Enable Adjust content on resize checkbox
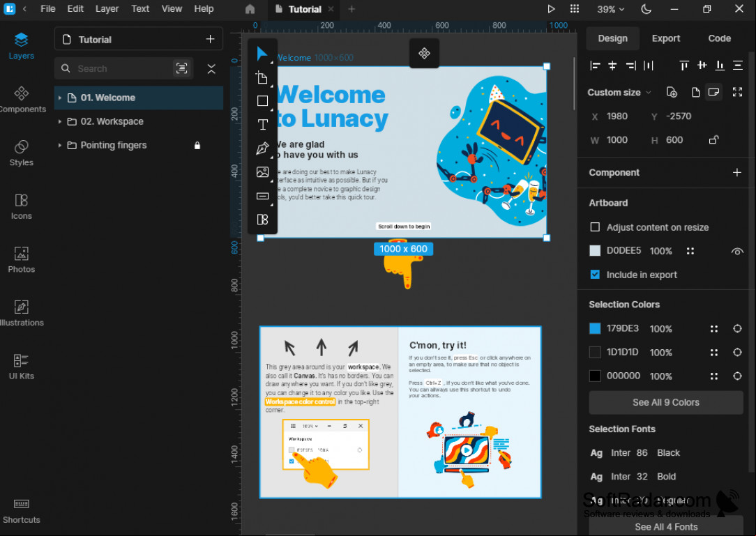Screen dimensions: 756x536 tap(595, 227)
